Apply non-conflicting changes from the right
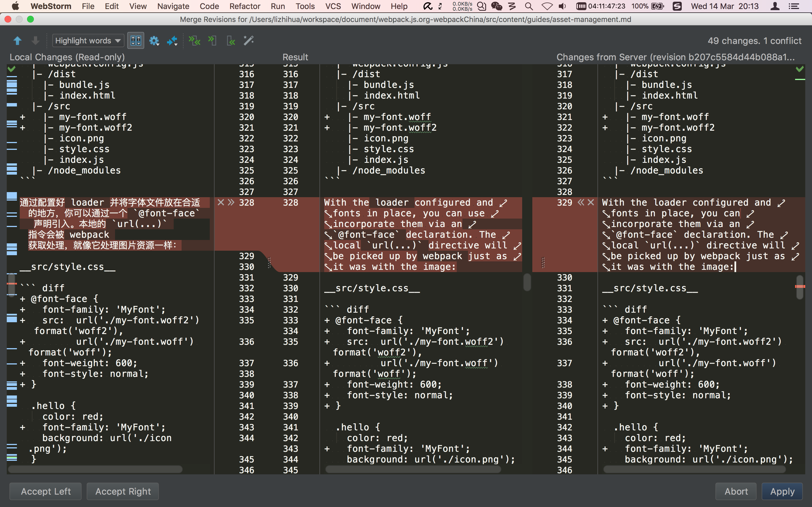Viewport: 812px width, 507px height. 231,41
